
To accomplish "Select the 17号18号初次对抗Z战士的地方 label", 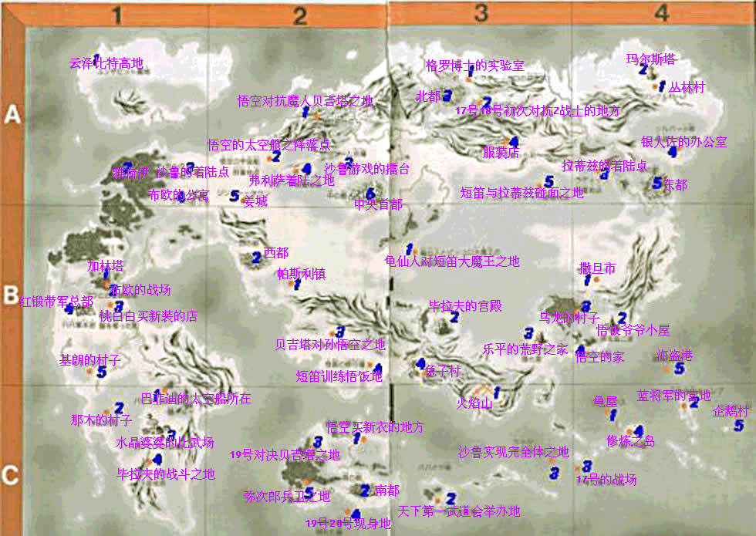I will tap(538, 111).
